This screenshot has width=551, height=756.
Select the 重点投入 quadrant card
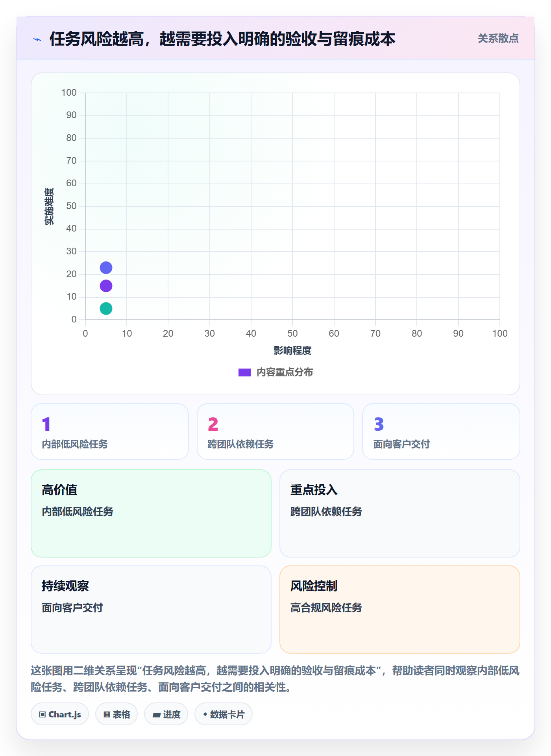click(400, 513)
